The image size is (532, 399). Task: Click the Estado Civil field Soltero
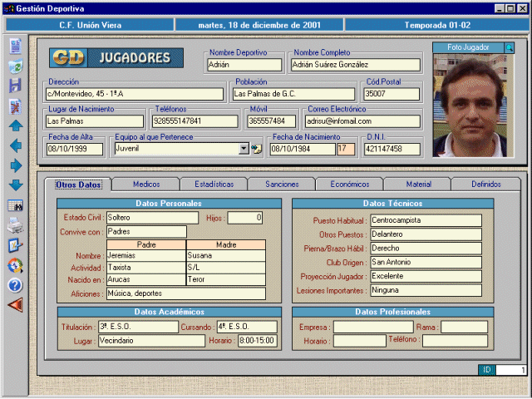(152, 218)
